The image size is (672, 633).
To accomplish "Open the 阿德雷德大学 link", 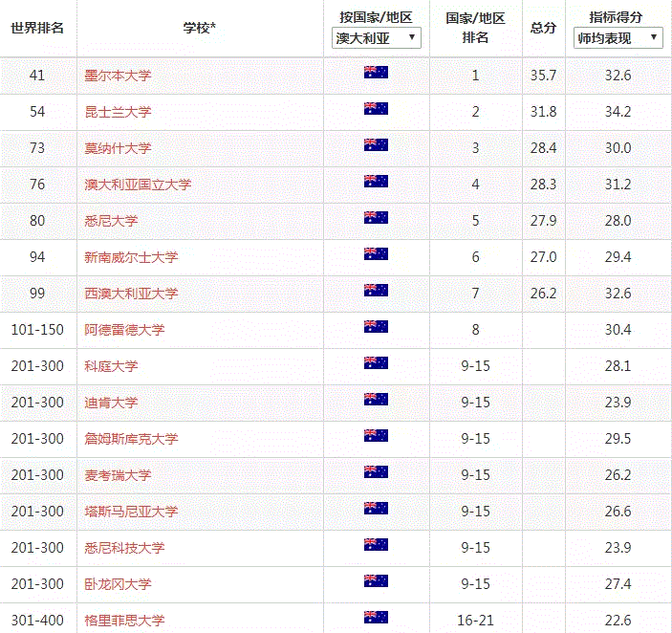I will tap(124, 330).
